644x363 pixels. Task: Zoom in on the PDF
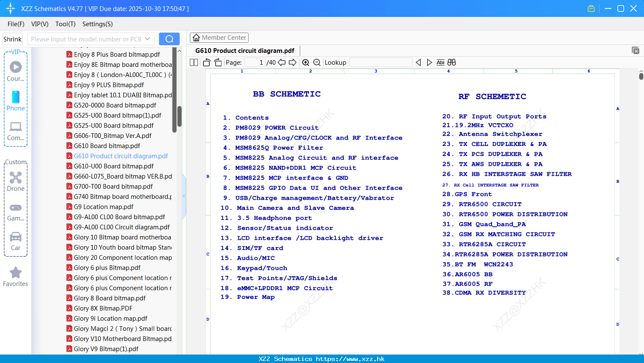pyautogui.click(x=306, y=62)
